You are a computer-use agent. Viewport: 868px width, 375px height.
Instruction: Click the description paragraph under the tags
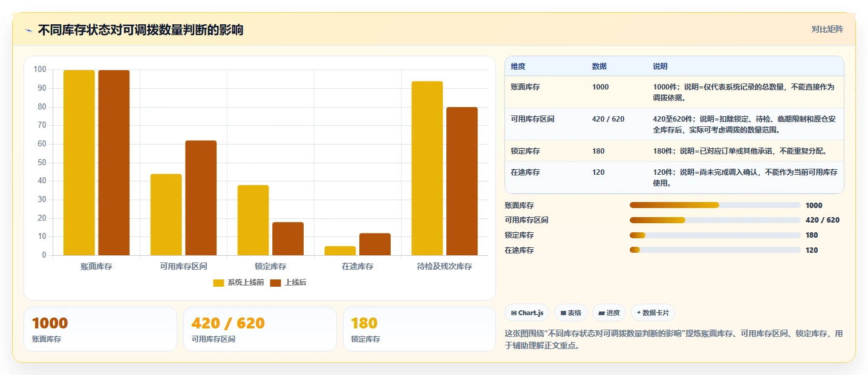(674, 340)
